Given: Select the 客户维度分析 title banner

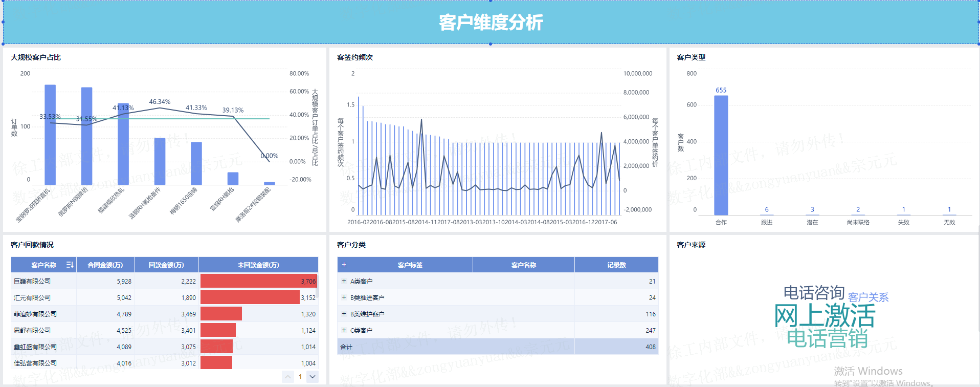Looking at the screenshot, I should pos(491,23).
